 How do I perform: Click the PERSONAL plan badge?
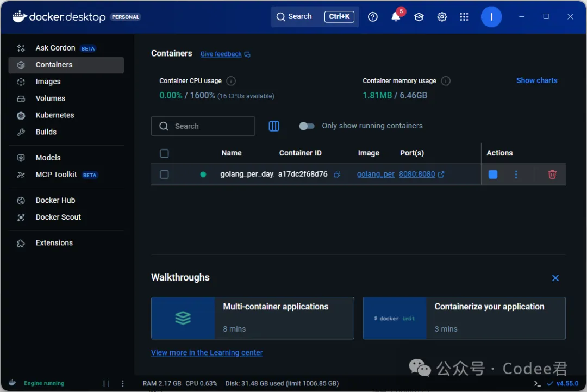tap(126, 17)
